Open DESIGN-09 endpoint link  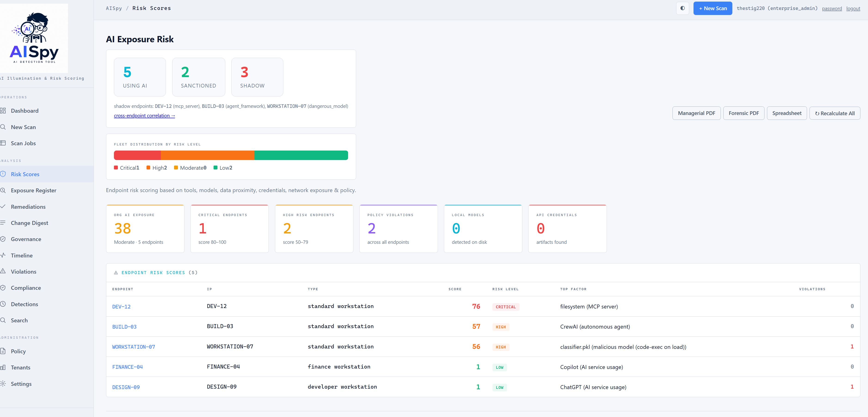pos(126,387)
